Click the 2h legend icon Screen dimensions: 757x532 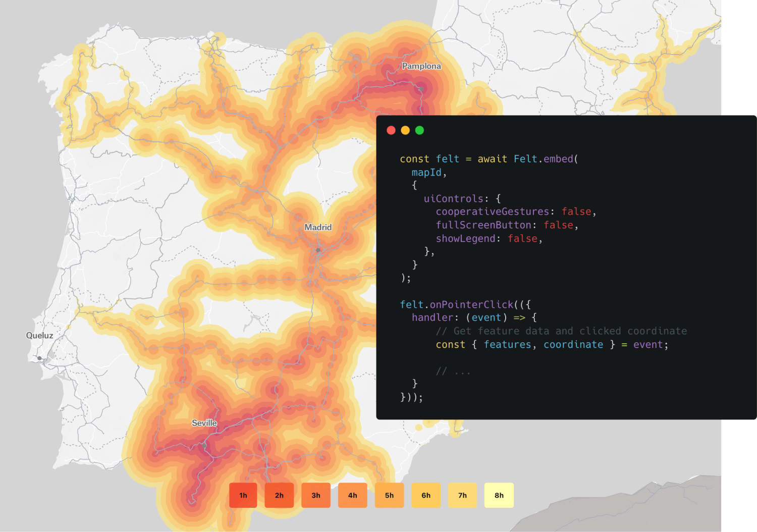click(279, 495)
